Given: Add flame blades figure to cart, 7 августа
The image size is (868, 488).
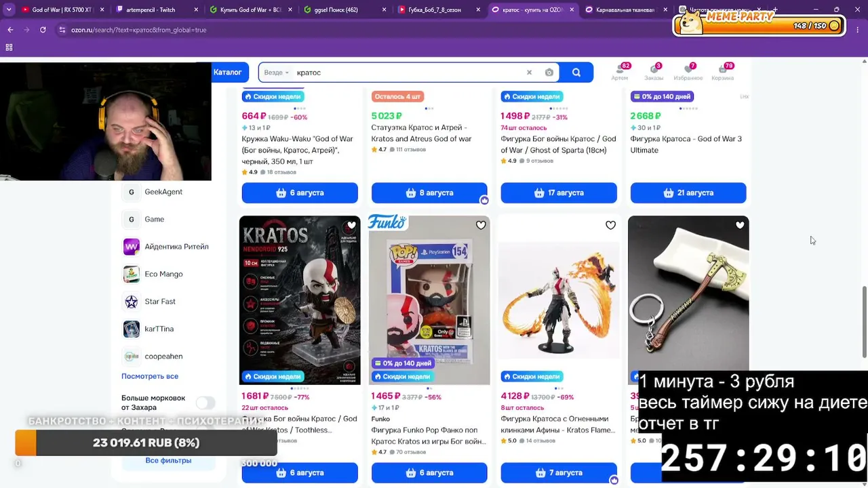Looking at the screenshot, I should (559, 472).
